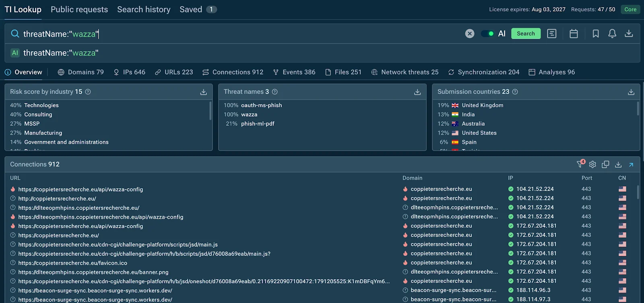Click the Core license badge
The height and width of the screenshot is (303, 644).
630,9
